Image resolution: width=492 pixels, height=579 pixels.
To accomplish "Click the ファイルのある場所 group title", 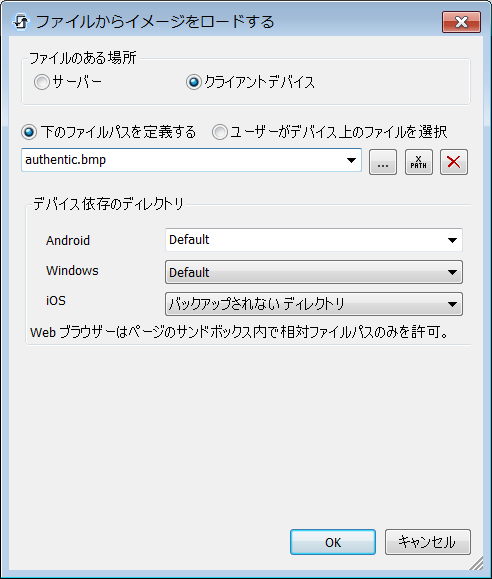I will pos(83,58).
